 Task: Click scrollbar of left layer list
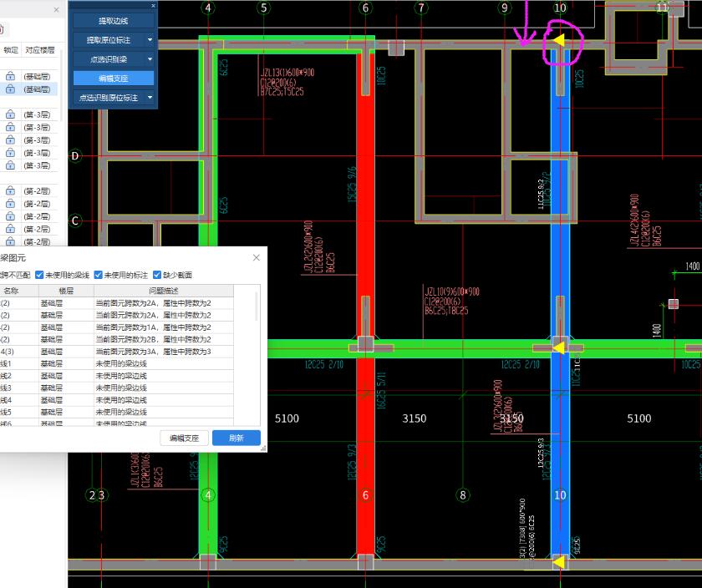coord(59,85)
